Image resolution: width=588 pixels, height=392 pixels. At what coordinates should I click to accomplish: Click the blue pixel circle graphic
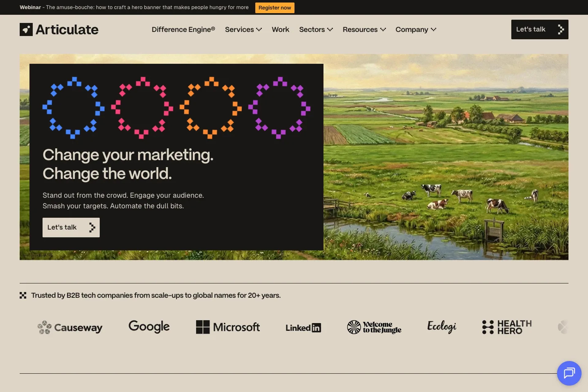click(x=73, y=108)
